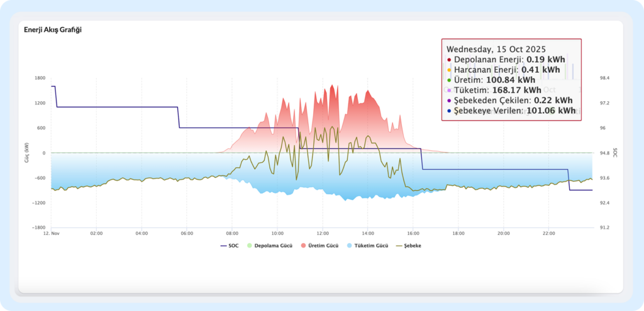
Task: Click the orange Harcanan Enerji tooltip bullet
Action: pyautogui.click(x=449, y=70)
